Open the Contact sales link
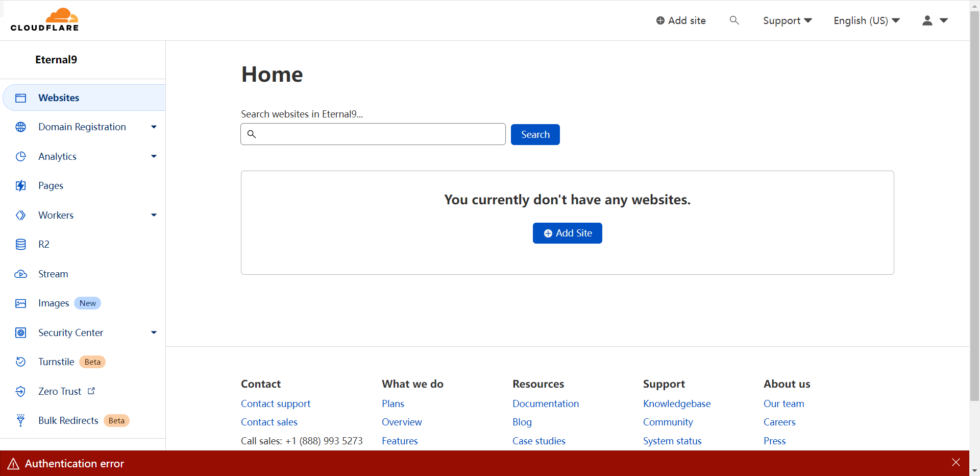The image size is (980, 476). click(x=269, y=422)
